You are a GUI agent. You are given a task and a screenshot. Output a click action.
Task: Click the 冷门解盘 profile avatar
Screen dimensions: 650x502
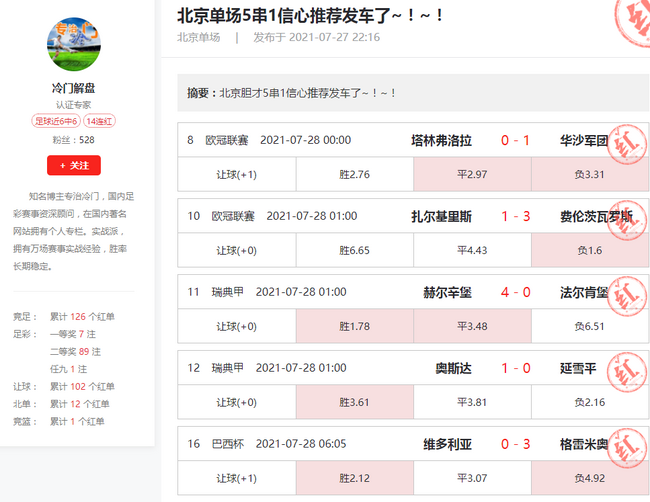point(73,43)
